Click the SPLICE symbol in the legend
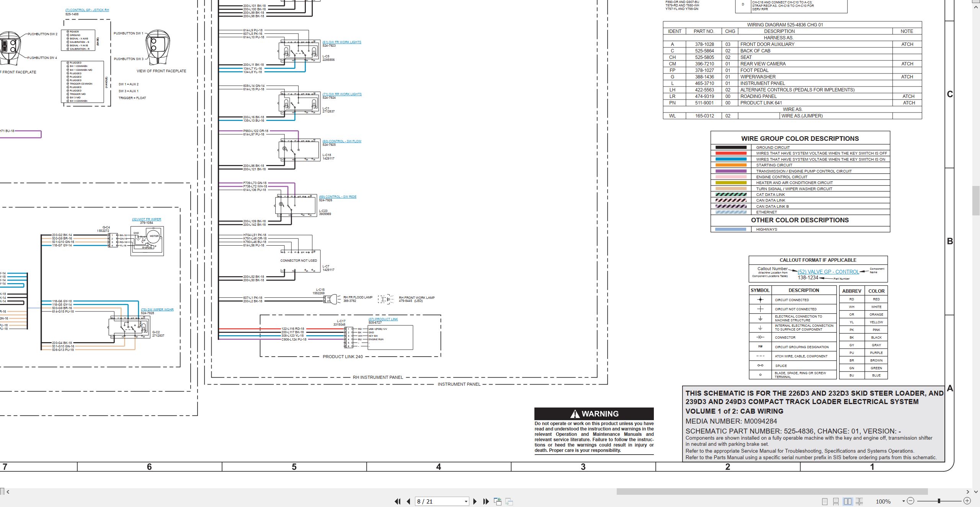The width and height of the screenshot is (980, 507). click(760, 365)
